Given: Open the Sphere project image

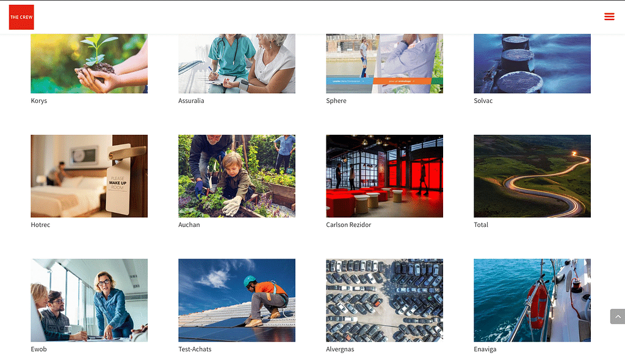Looking at the screenshot, I should coord(385,63).
